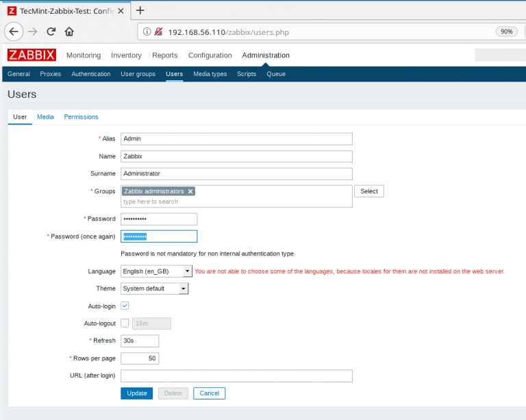Expand the Theme dropdown
Image resolution: width=526 pixels, height=420 pixels.
(154, 288)
